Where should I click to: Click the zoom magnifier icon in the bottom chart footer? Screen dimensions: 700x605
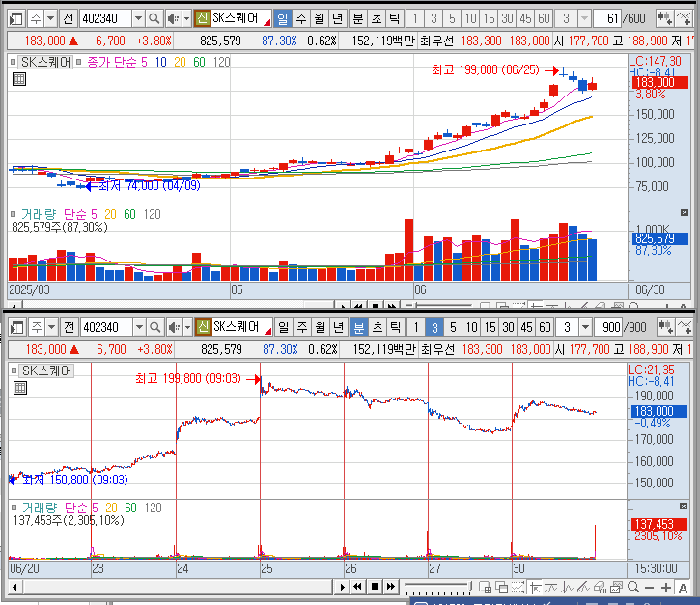[x=633, y=588]
